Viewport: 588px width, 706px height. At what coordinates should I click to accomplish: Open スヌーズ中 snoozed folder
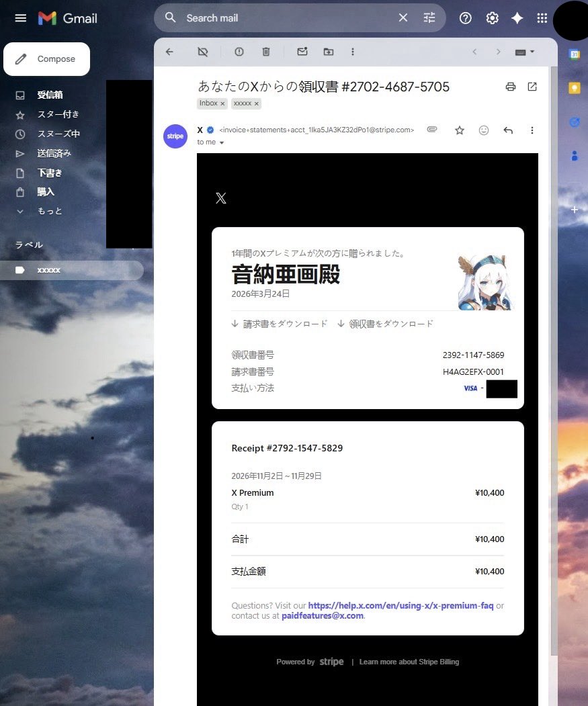[58, 134]
